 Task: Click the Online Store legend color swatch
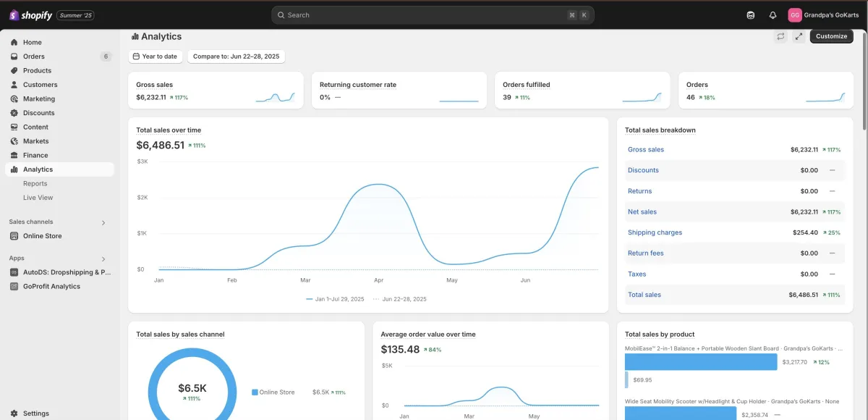[x=255, y=392]
